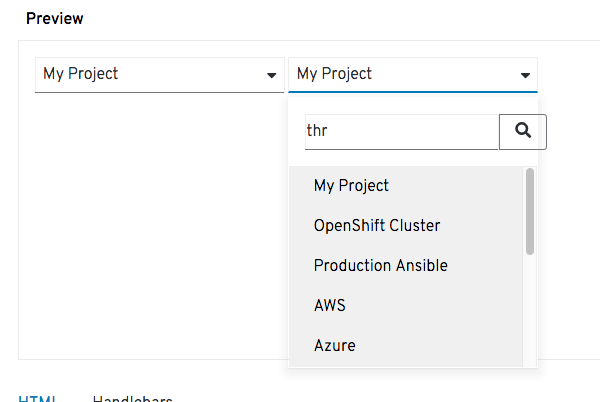This screenshot has height=402, width=600.
Task: Click the Preview section heading
Action: (x=55, y=19)
